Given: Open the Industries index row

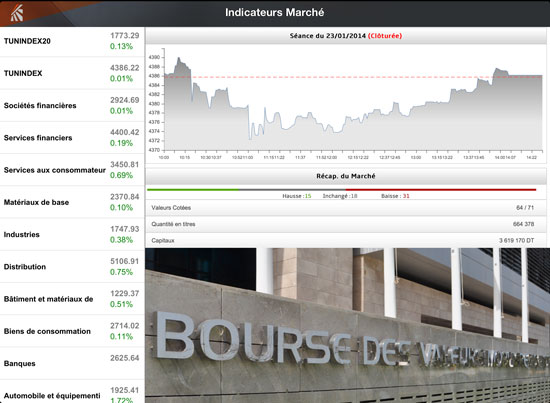Looking at the screenshot, I should click(x=72, y=234).
